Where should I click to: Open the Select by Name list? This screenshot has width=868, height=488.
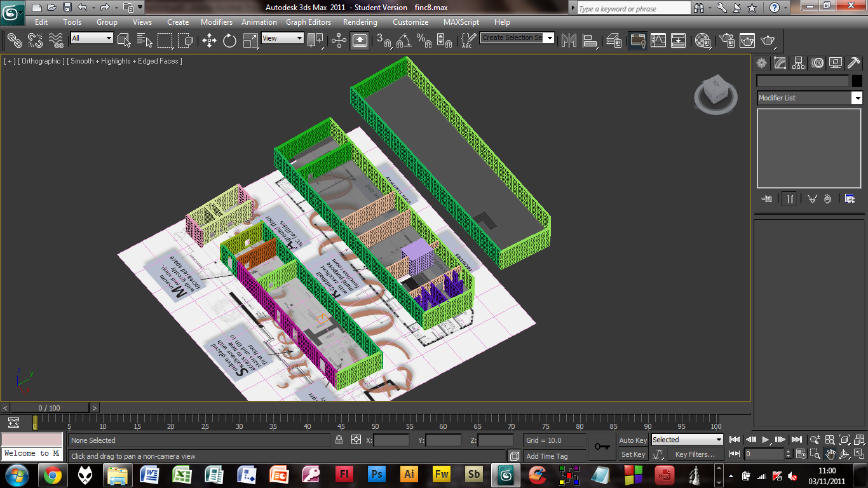coord(145,41)
